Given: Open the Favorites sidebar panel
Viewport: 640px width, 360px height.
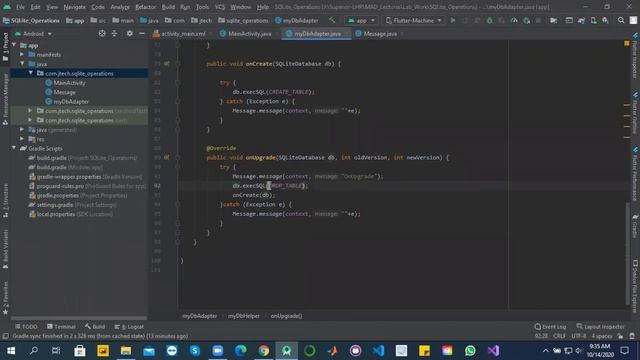Looking at the screenshot, I should point(5,298).
